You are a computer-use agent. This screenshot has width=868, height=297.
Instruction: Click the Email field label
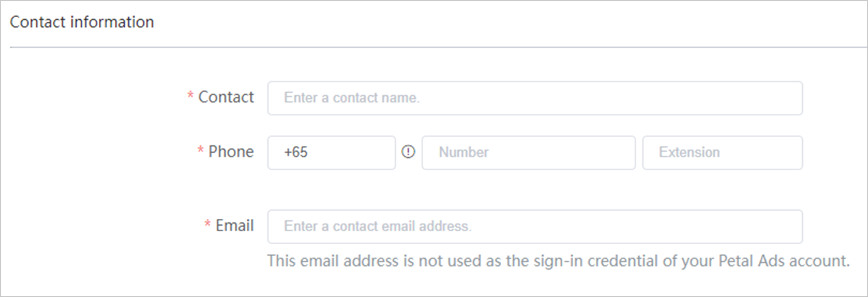(x=234, y=226)
